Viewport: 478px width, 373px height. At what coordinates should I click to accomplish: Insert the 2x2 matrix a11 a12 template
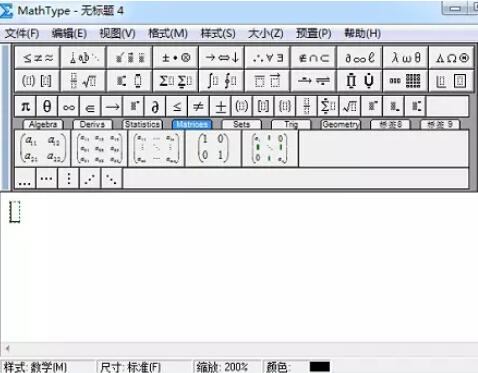[43, 148]
